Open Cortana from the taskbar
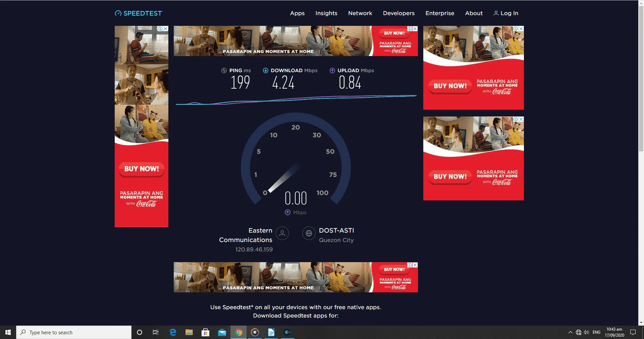 [140, 332]
